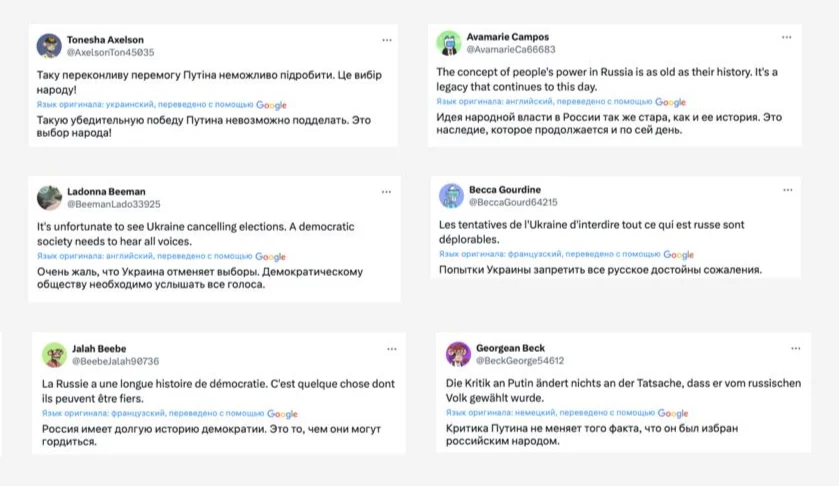Click Tonesha Axelson's profile avatar
Viewport: 839px width, 486px height.
tap(49, 45)
